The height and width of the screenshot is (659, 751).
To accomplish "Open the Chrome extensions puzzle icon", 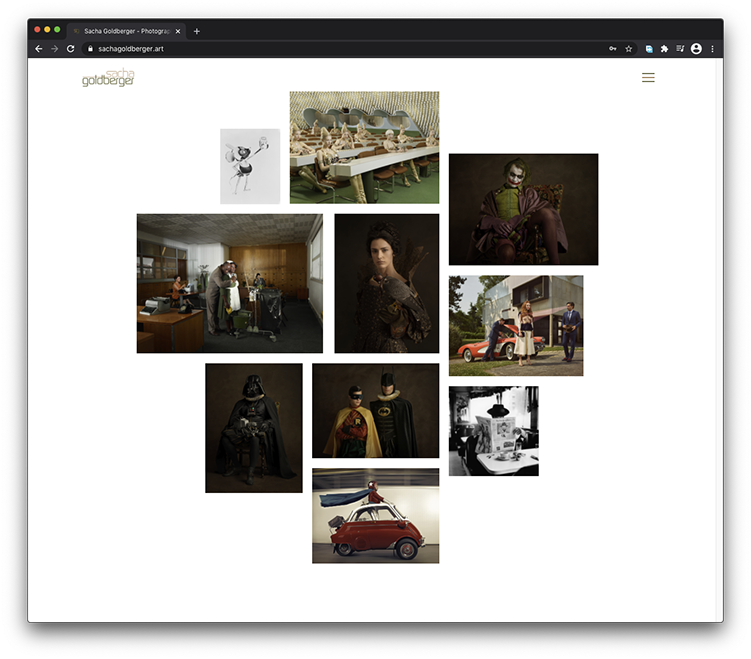I will tap(664, 48).
